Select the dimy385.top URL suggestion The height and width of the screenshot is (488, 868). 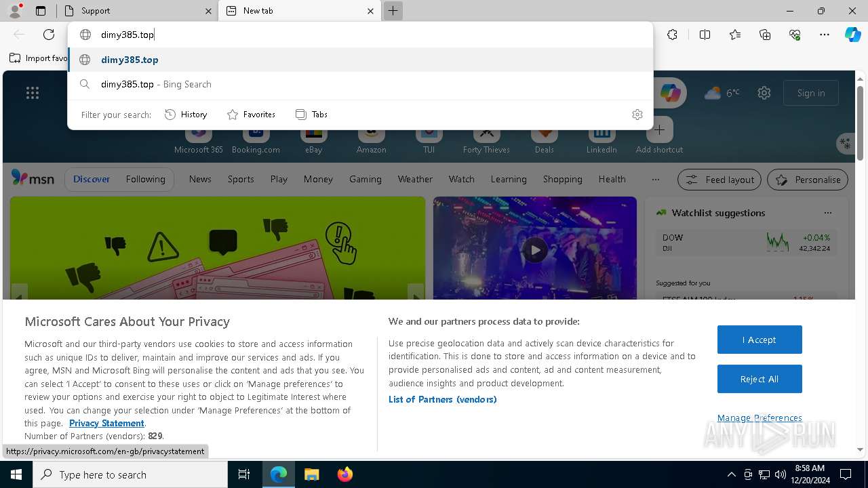coord(360,60)
